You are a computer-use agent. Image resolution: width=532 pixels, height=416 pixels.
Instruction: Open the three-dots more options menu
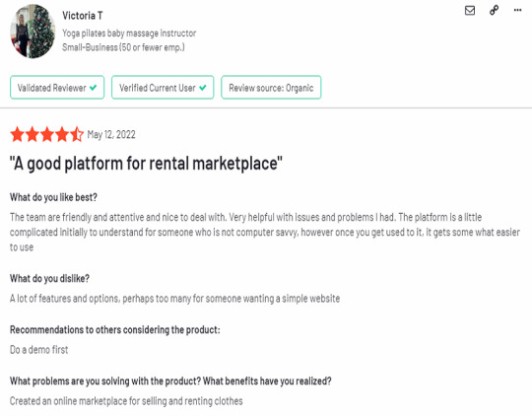click(517, 10)
